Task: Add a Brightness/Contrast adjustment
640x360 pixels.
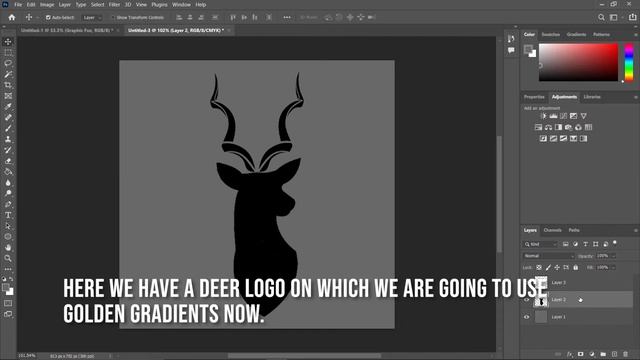Action: (x=543, y=116)
